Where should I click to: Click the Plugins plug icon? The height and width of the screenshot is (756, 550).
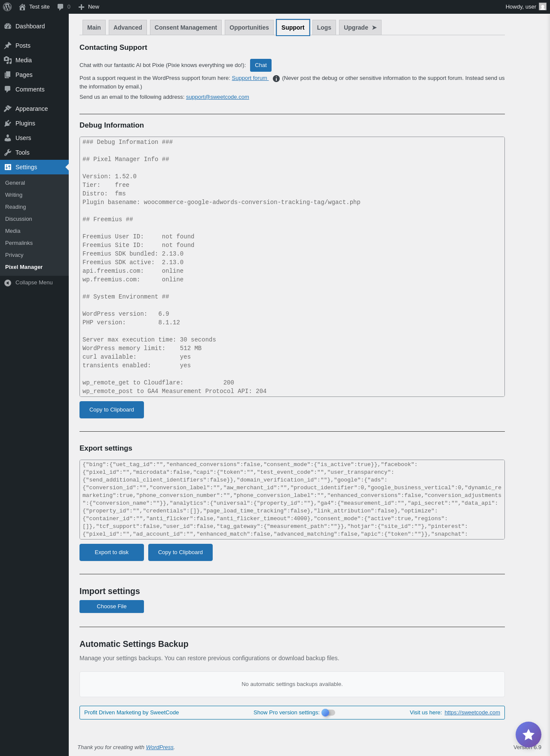pos(8,123)
